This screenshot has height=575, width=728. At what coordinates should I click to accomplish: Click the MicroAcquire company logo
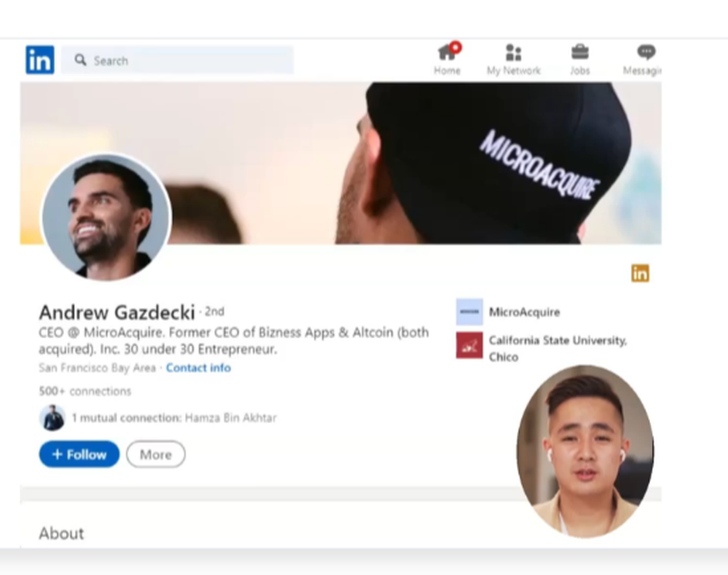tap(470, 312)
